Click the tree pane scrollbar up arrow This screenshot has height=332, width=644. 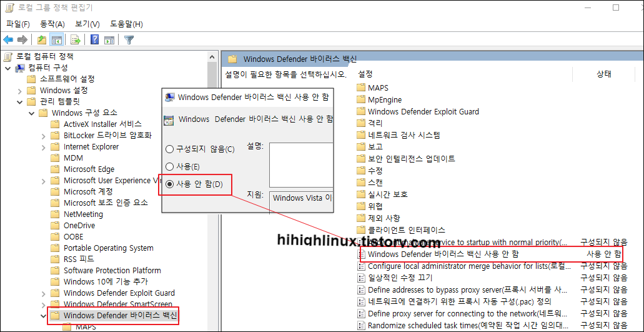point(212,57)
